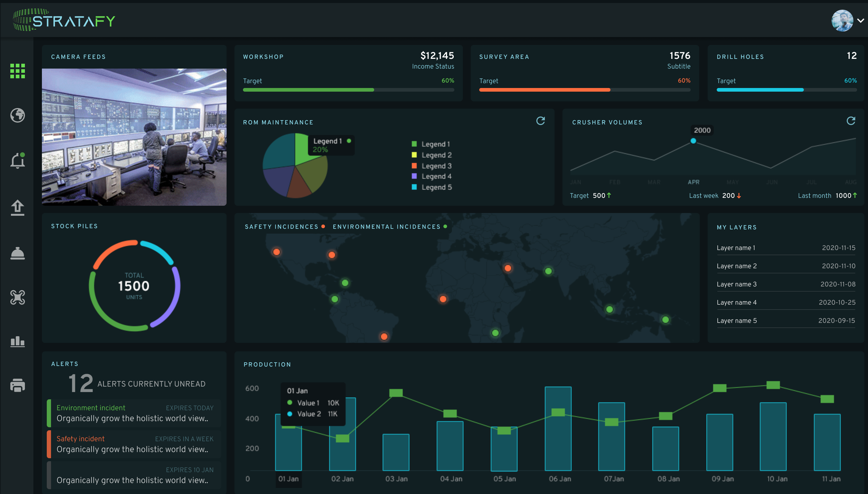
Task: Toggle Legend 1 in pie chart legend
Action: tap(431, 144)
